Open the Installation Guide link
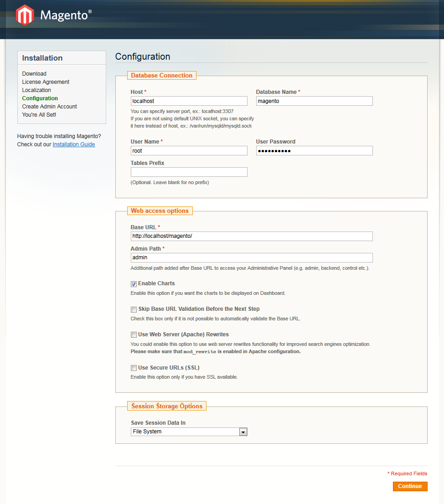 (x=74, y=144)
